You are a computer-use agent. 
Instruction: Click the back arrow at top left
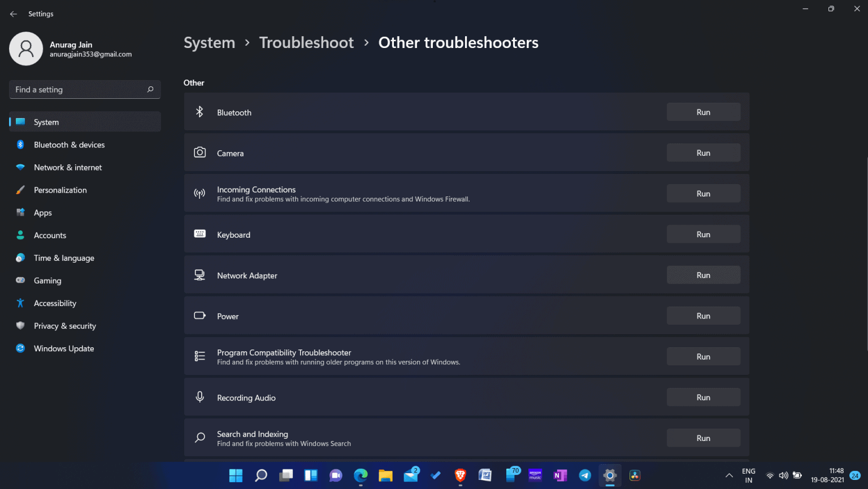coord(14,14)
